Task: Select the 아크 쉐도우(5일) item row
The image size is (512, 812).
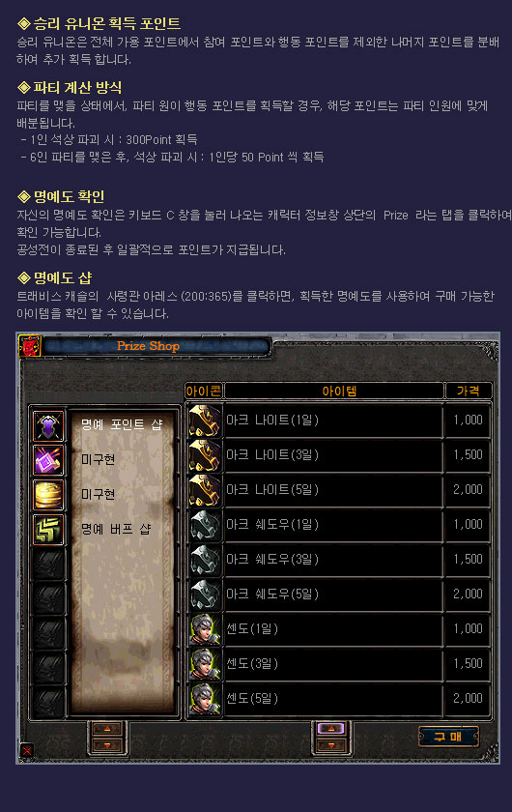Action: (x=338, y=594)
